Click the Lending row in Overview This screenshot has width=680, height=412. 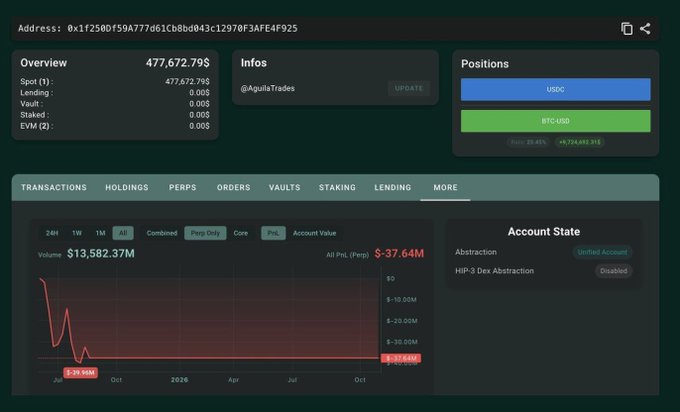point(115,93)
